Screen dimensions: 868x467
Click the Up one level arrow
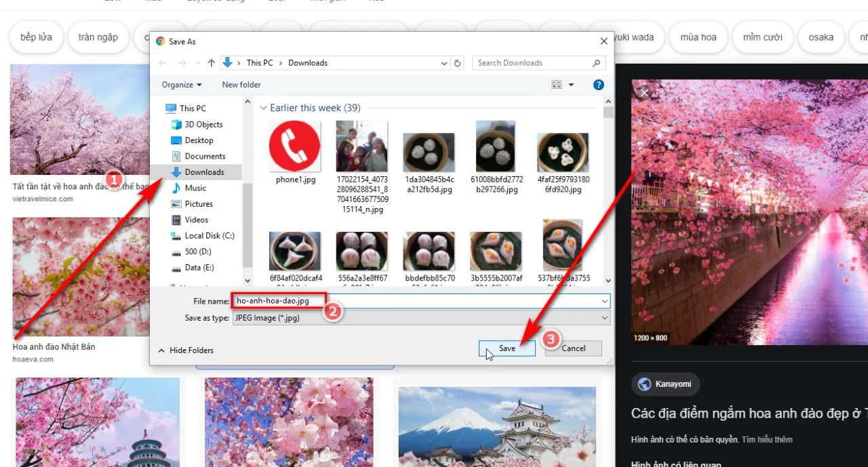[211, 63]
